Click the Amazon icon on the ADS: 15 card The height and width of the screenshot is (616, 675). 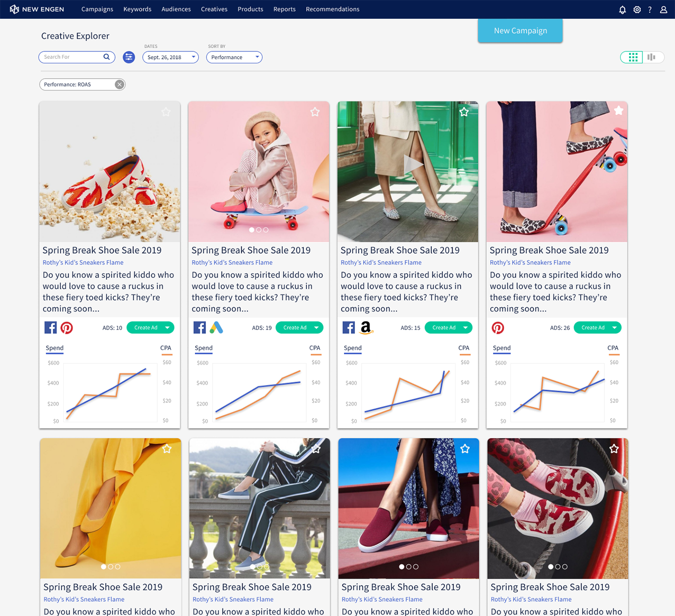pos(366,328)
